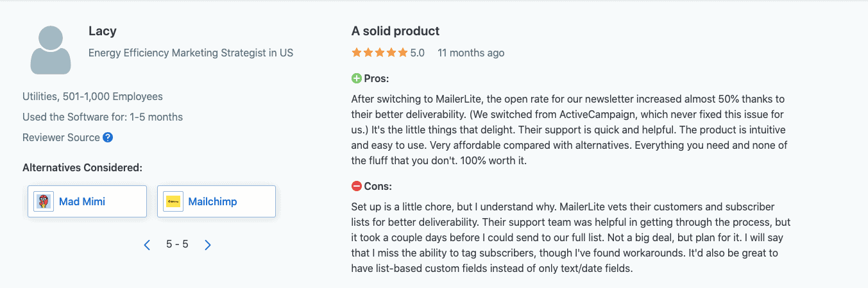Click the Mailchimp logo icon
This screenshot has height=288, width=868.
173,201
